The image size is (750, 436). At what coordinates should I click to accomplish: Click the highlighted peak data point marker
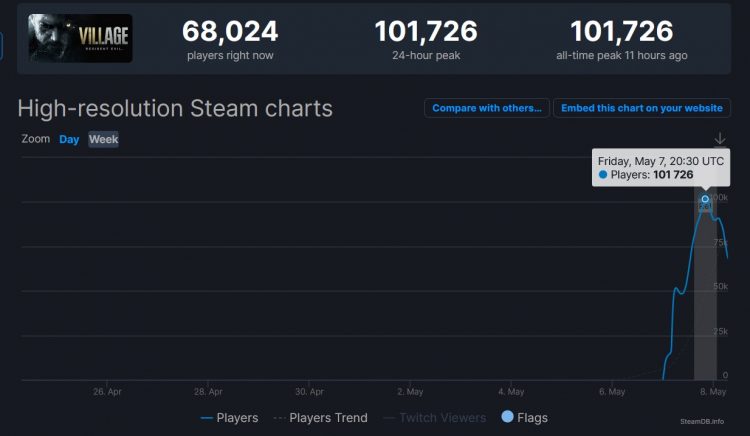click(705, 199)
